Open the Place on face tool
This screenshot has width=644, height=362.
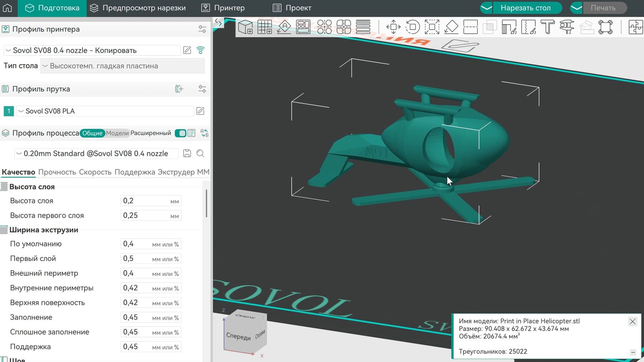point(451,27)
